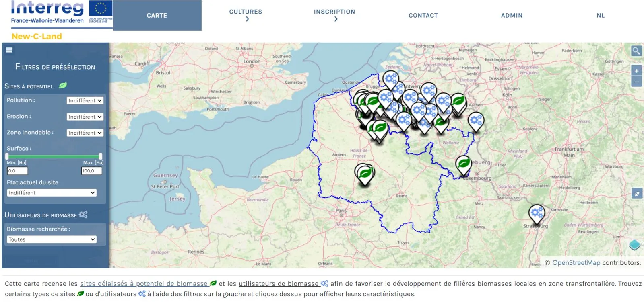Switch language to NL
This screenshot has width=644, height=305.
click(x=601, y=16)
